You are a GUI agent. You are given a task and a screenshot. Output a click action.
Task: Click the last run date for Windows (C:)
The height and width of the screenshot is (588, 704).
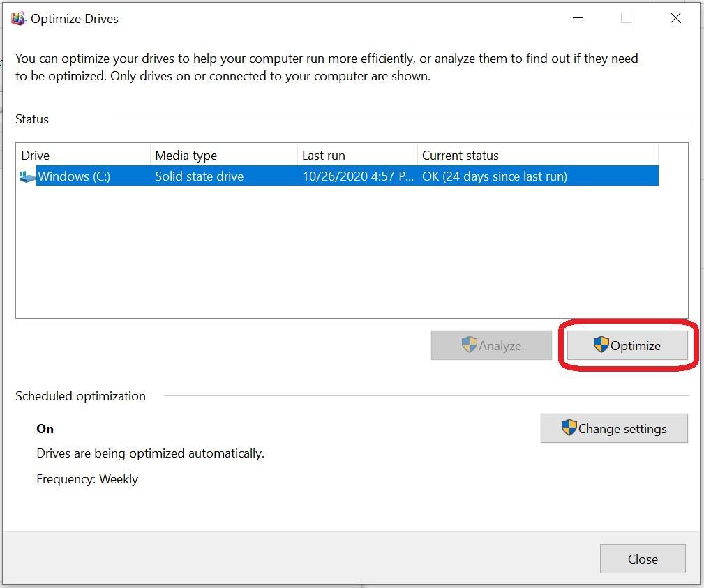click(356, 176)
